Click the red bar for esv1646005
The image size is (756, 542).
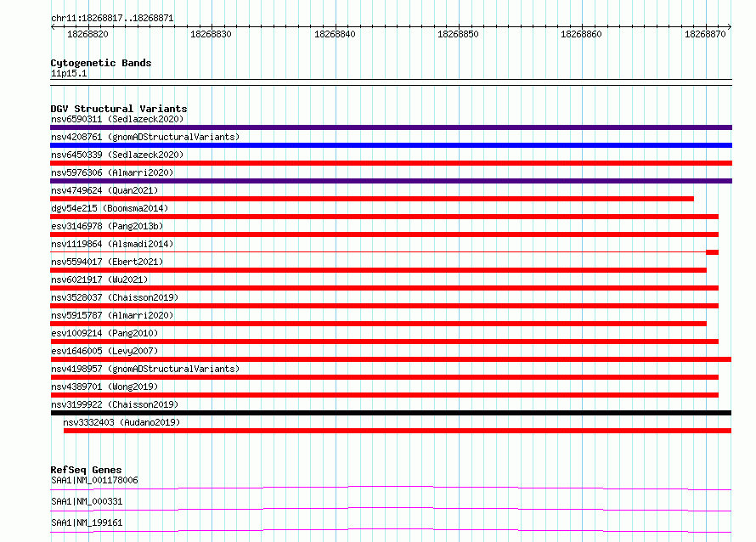391,359
